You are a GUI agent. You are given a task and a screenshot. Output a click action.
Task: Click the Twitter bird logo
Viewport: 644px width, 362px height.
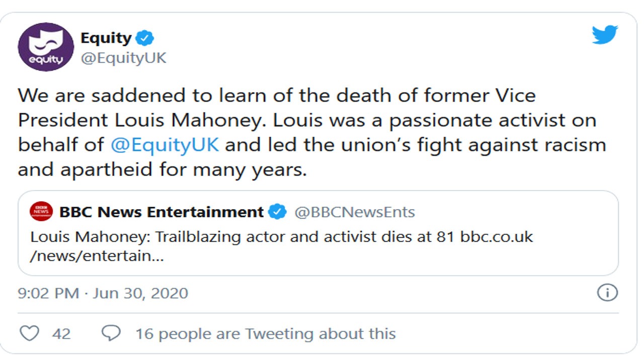(x=605, y=35)
